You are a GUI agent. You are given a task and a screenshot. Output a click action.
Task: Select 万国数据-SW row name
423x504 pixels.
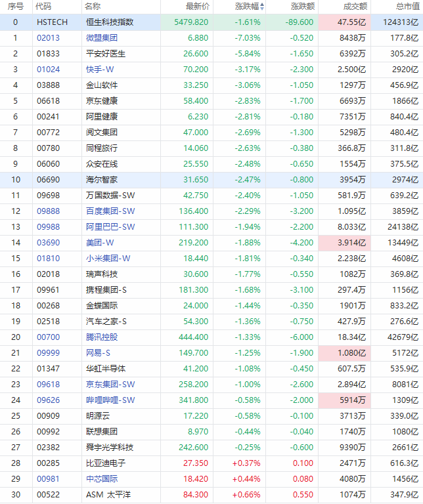tap(110, 196)
